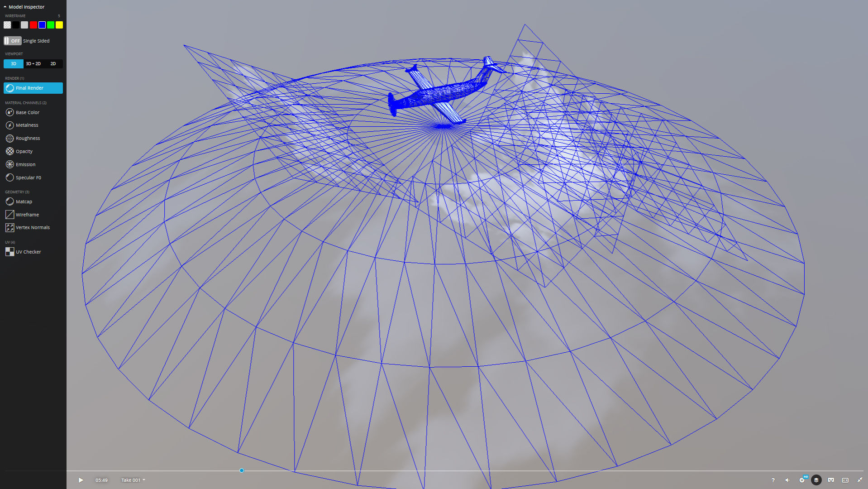Click the 05:49 animation time readout

click(101, 480)
